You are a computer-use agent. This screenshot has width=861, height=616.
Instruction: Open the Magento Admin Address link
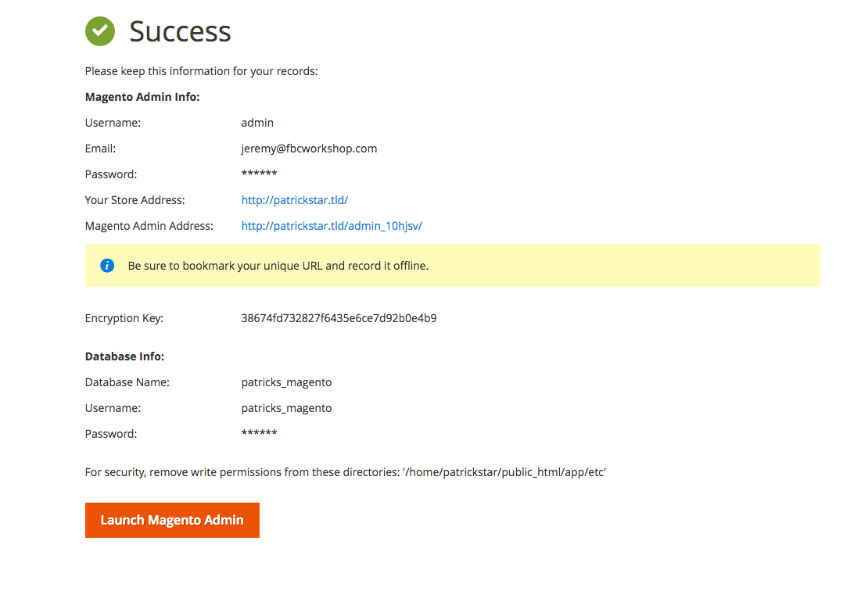point(332,225)
